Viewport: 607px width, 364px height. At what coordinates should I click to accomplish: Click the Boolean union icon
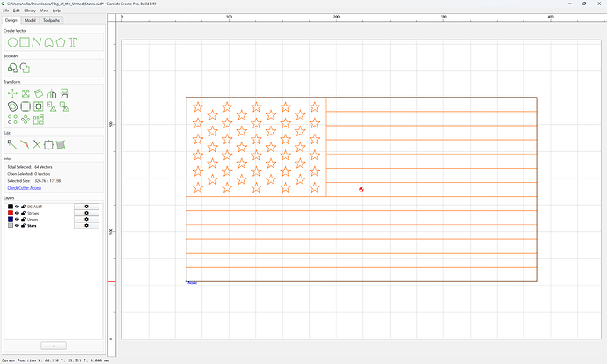coord(12,68)
